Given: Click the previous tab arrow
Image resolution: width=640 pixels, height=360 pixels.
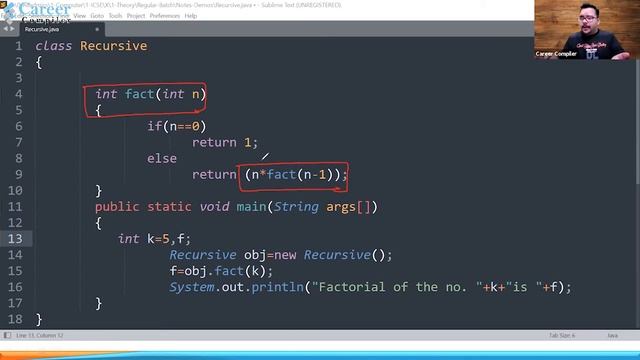Looking at the screenshot, I should coord(5,29).
